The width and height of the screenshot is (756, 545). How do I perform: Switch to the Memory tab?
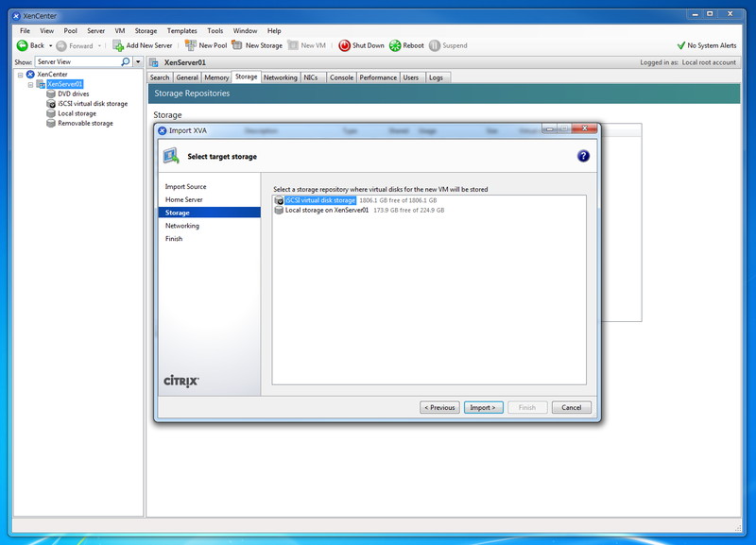[216, 77]
